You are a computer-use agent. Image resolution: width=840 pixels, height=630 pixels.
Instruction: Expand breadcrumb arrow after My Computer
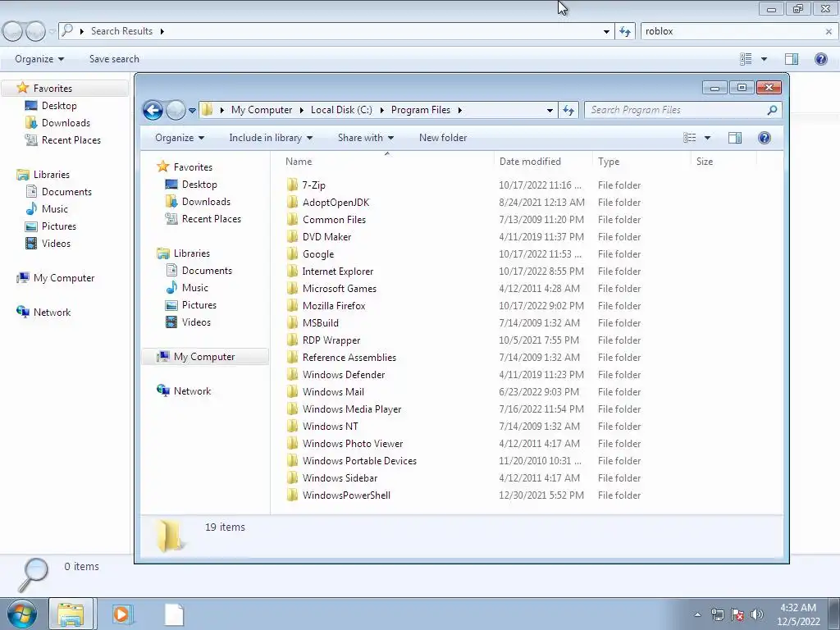click(x=302, y=111)
